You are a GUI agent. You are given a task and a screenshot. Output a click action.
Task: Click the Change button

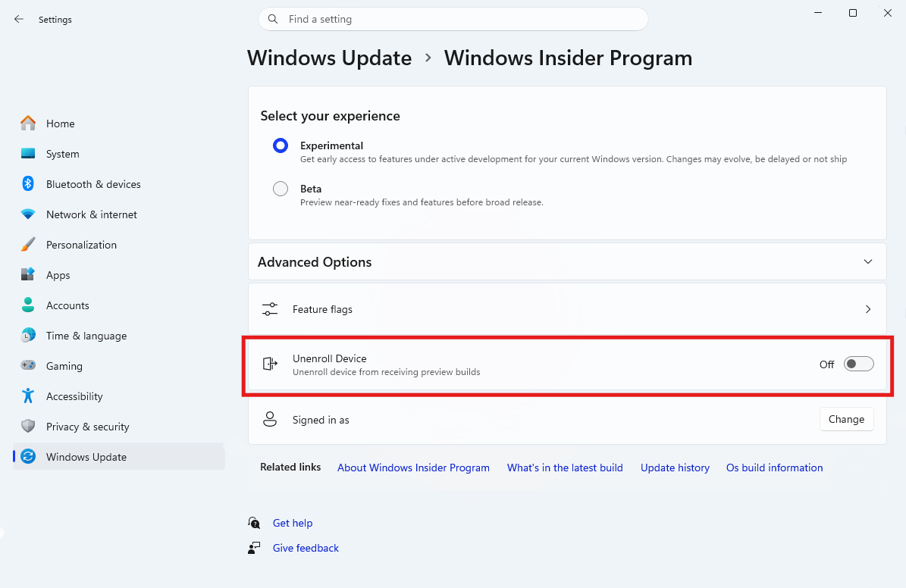[847, 419]
